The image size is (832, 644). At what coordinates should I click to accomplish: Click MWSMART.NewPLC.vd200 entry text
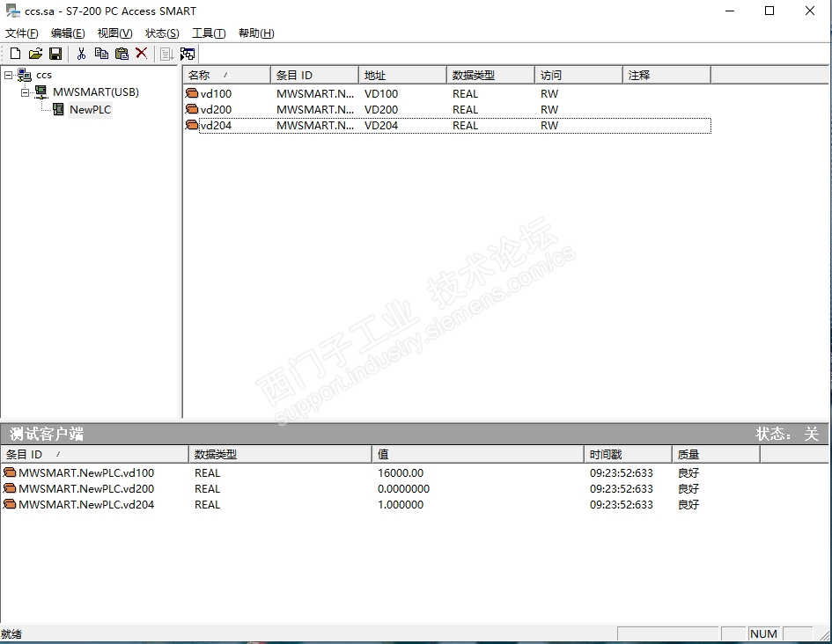[x=86, y=488]
